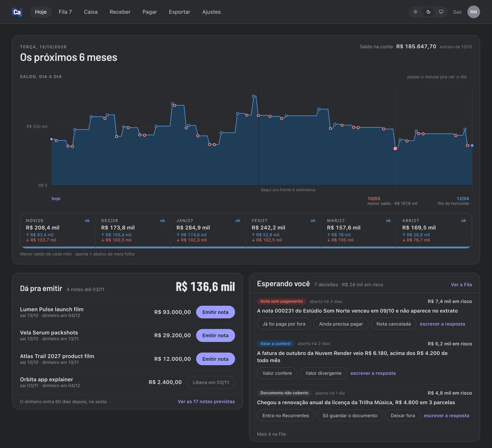The width and height of the screenshot is (492, 448).
Task: Select dark theme moon icon
Action: 428,12
